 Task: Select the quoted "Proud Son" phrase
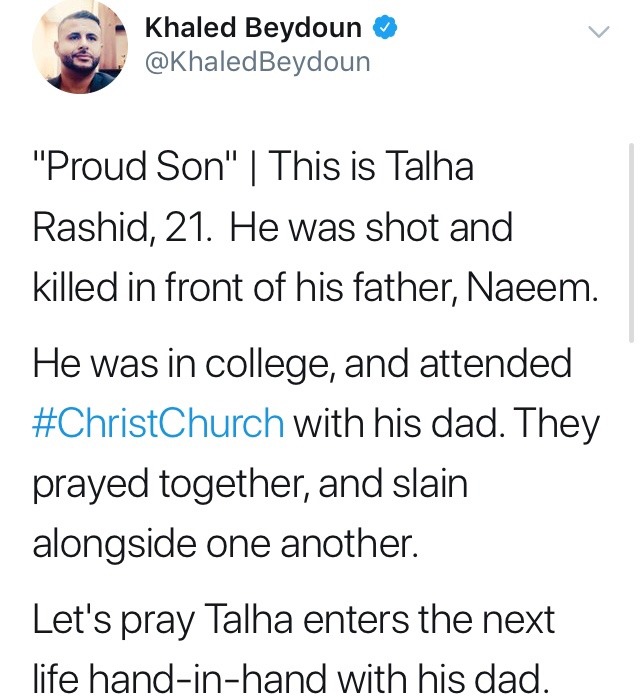(136, 165)
